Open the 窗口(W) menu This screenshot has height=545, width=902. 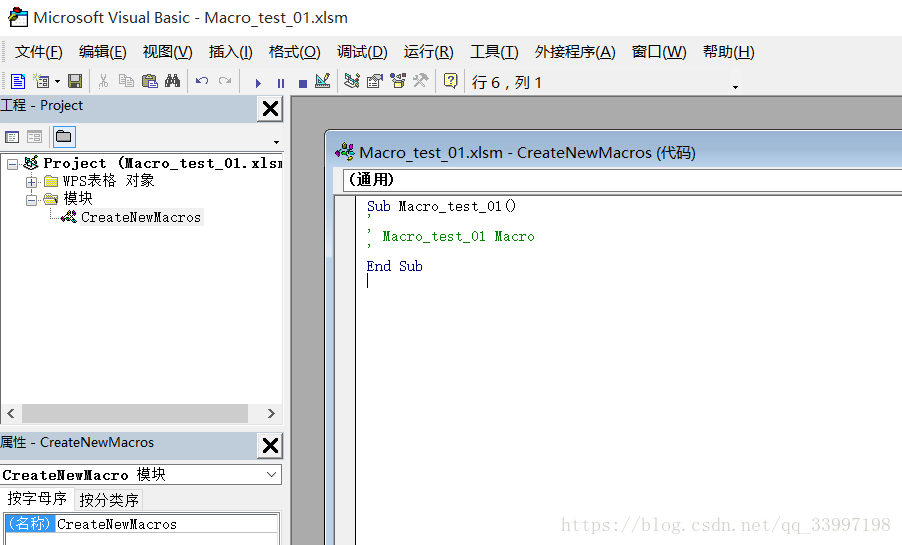659,52
